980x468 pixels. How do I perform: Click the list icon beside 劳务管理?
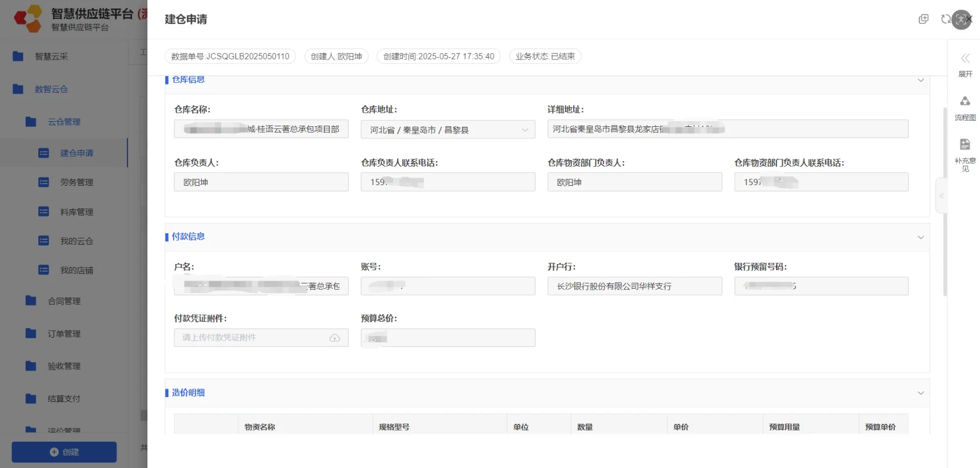(x=43, y=182)
